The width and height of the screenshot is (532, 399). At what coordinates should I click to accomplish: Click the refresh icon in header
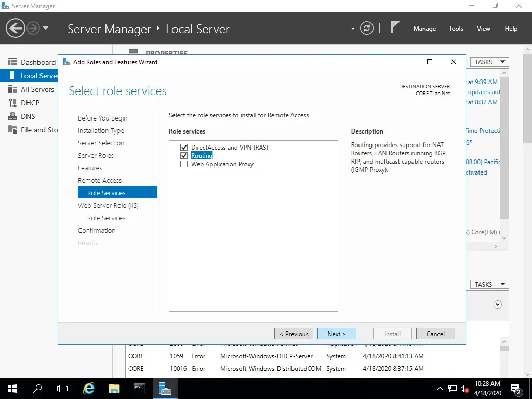(367, 28)
